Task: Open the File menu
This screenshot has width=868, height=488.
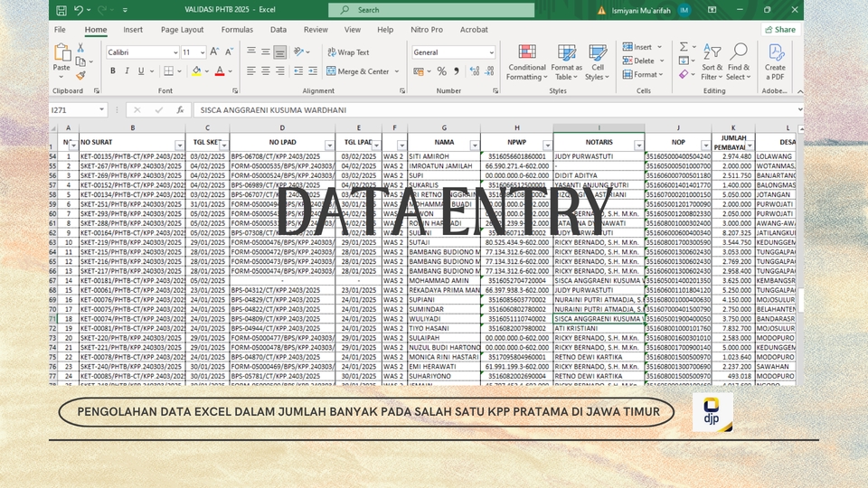Action: click(60, 29)
